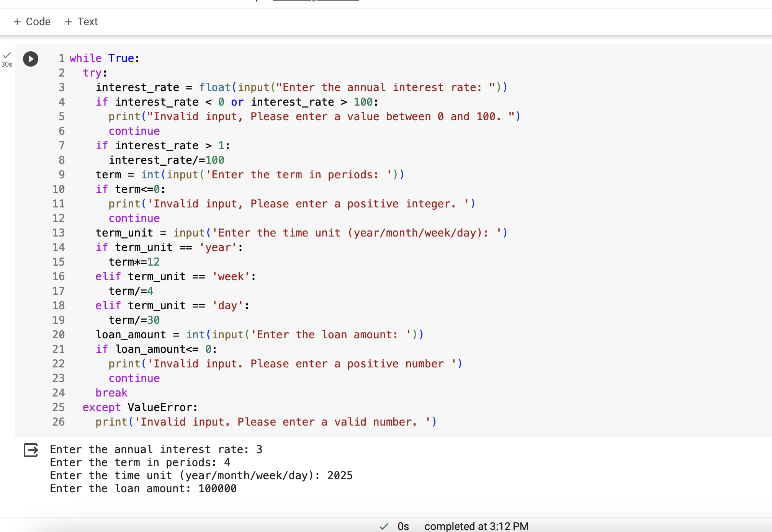
Task: Click 'except ValueError:' line
Action: click(140, 407)
